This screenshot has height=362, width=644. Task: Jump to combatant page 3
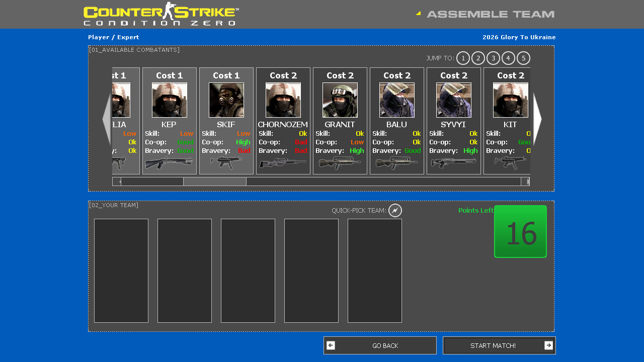coord(493,58)
